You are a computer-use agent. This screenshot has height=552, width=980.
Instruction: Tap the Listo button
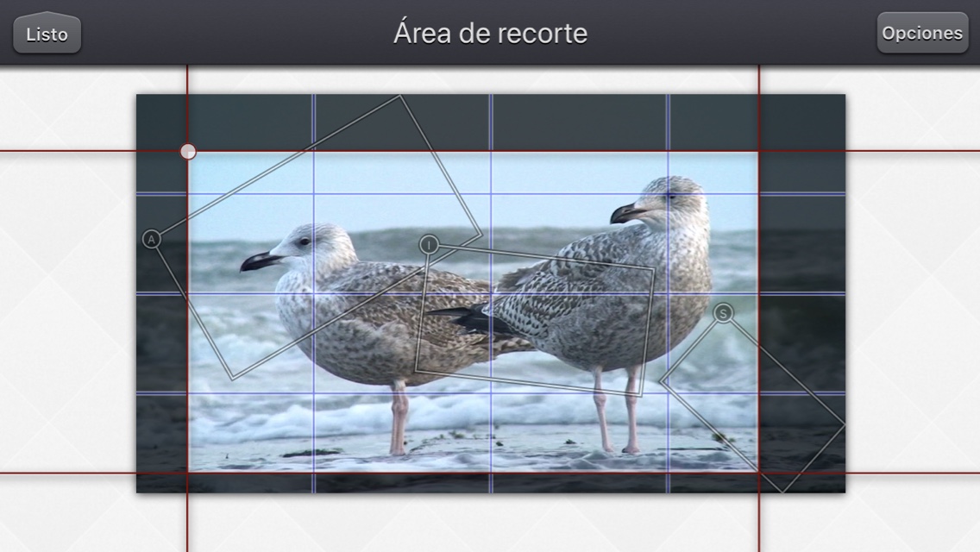point(47,33)
